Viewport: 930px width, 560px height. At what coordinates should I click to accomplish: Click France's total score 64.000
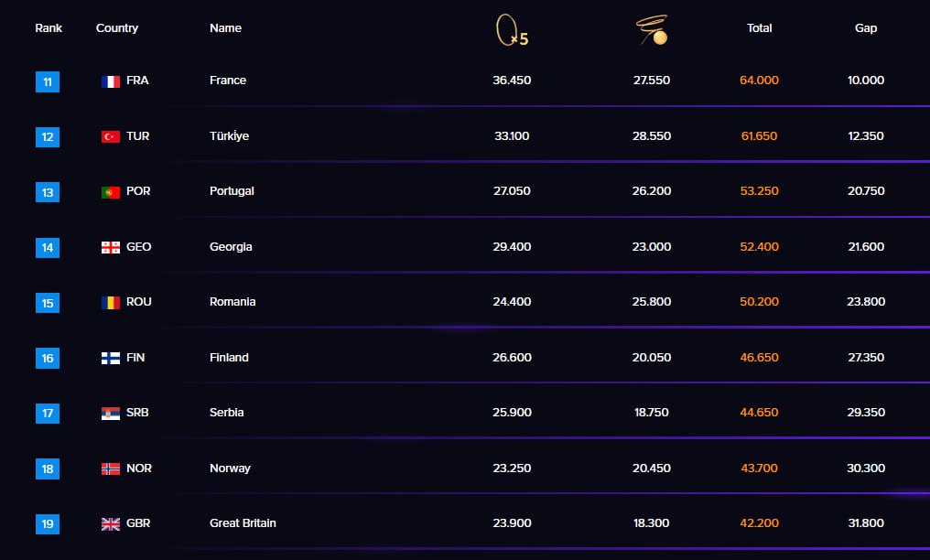pyautogui.click(x=759, y=80)
